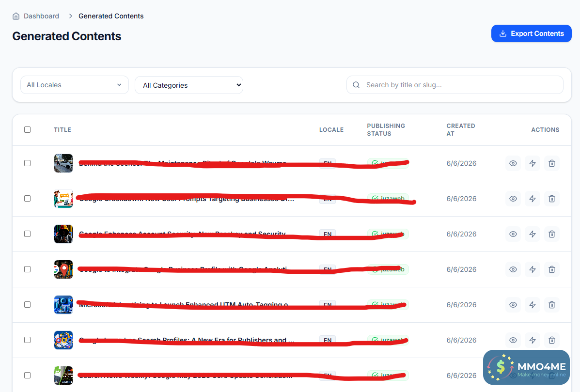Click the lightning icon for the Targeting Businesses article
Screen dimensions: 580x392
(x=533, y=199)
